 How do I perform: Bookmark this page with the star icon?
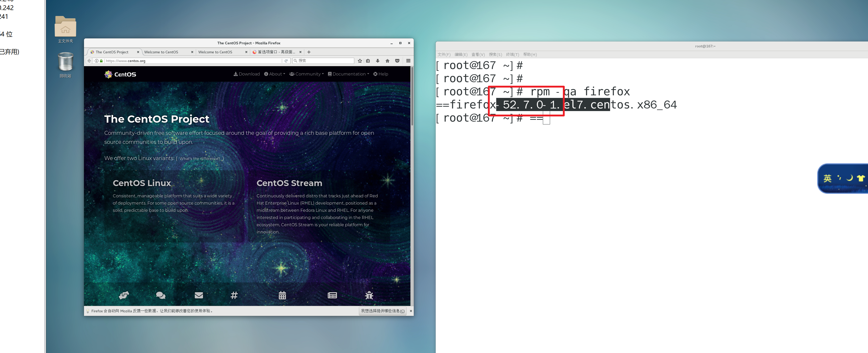[x=360, y=61]
